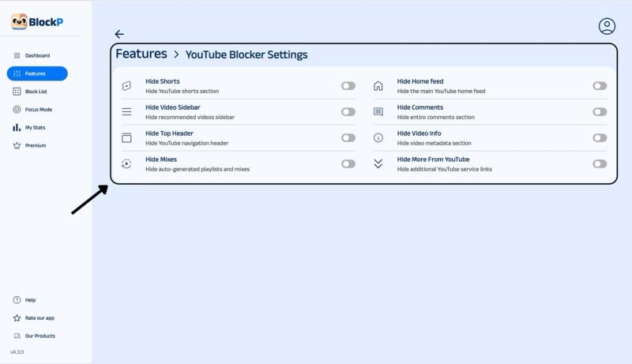Image resolution: width=632 pixels, height=364 pixels.
Task: Select Premium in the sidebar
Action: tap(37, 145)
